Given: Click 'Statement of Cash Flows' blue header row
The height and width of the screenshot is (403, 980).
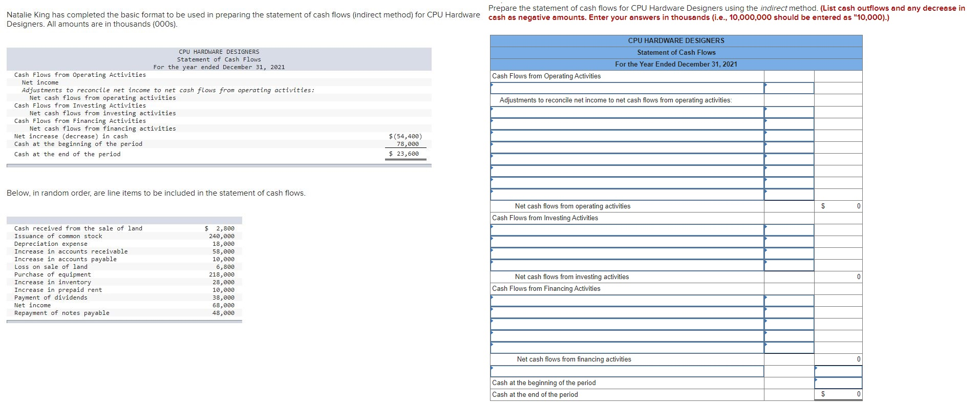Looking at the screenshot, I should point(676,53).
